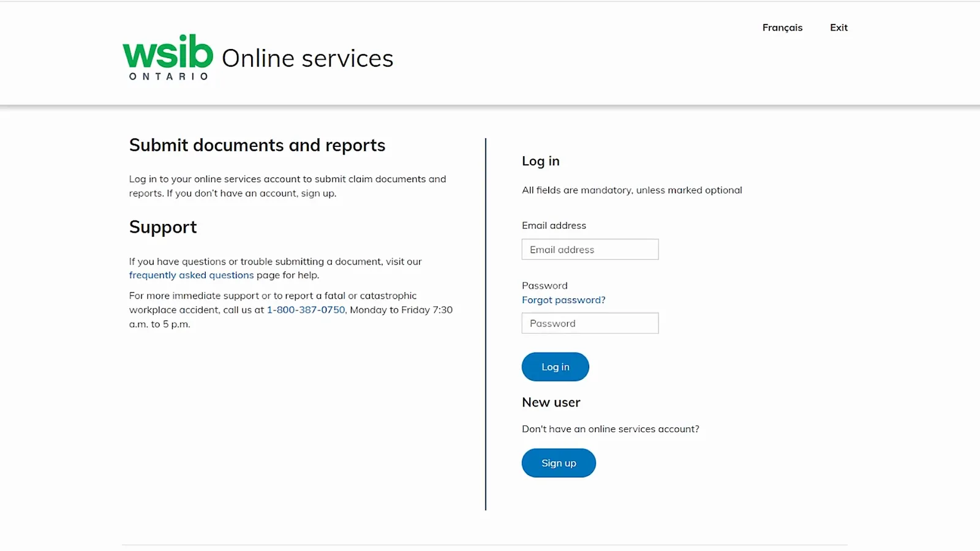
Task: Click the Log in heading
Action: (541, 161)
